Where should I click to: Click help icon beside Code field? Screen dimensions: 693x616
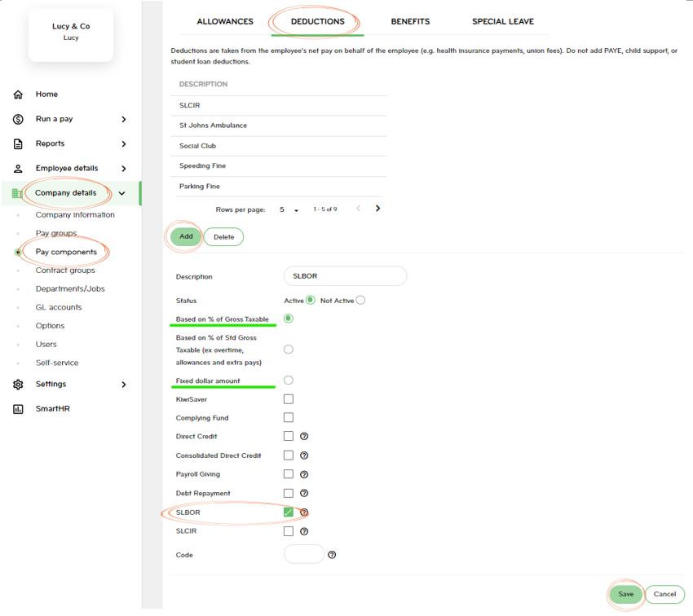332,555
